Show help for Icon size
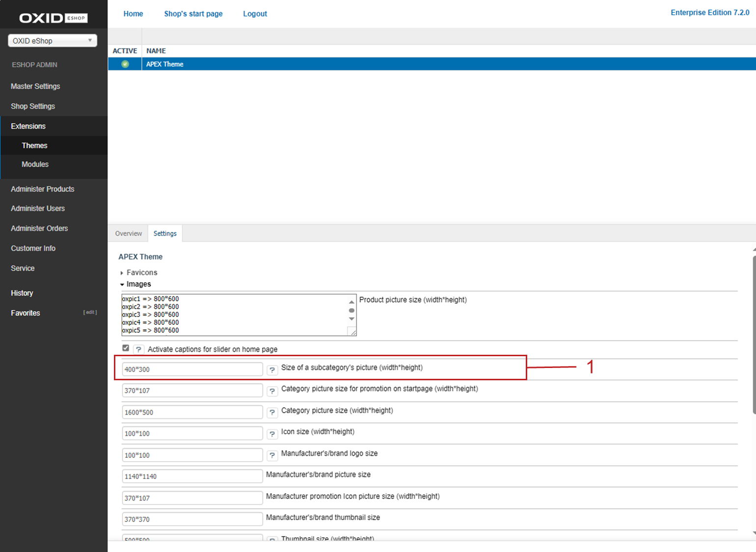Viewport: 756px width, 552px height. (272, 434)
